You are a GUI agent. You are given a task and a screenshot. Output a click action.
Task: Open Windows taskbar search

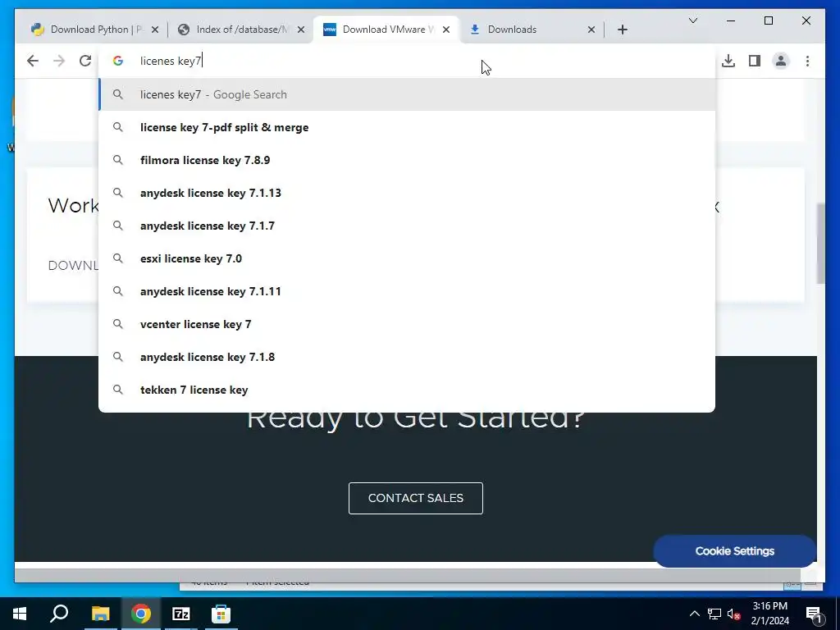point(59,614)
